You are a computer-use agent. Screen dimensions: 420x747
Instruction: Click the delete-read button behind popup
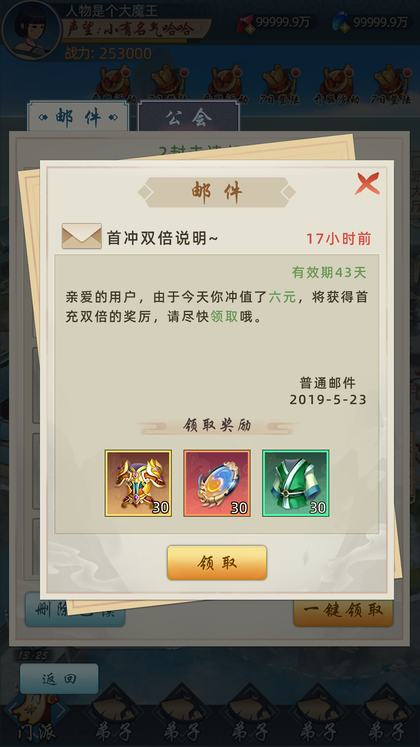pos(75,611)
